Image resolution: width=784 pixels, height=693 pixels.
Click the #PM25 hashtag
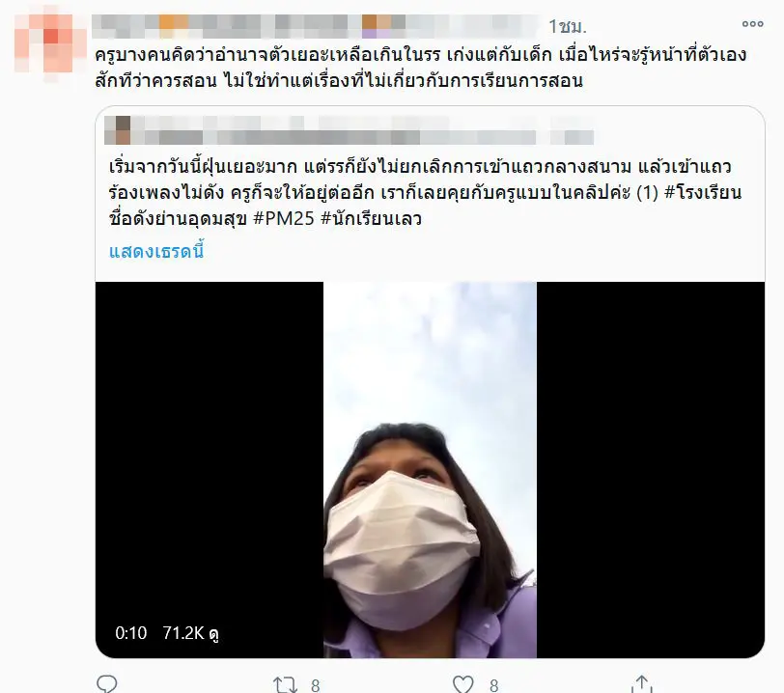(x=284, y=218)
